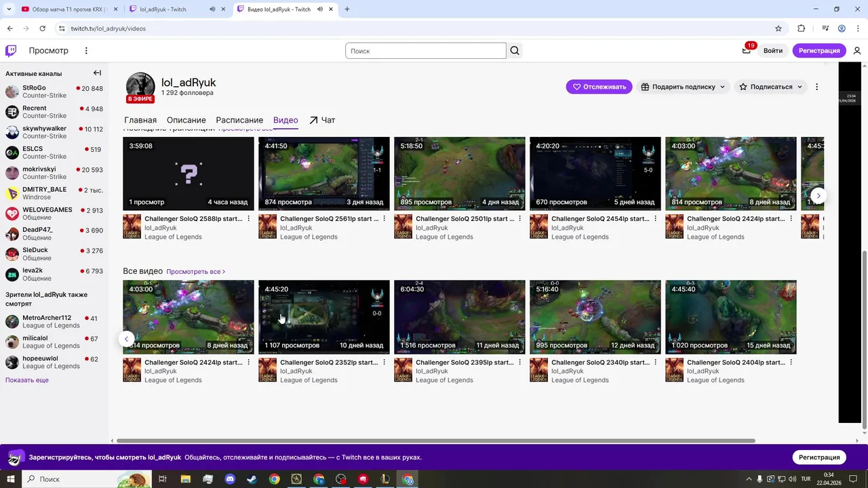This screenshot has height=488, width=868.
Task: Mute audio on the Видео lol_adRyuk tab
Action: point(320,9)
